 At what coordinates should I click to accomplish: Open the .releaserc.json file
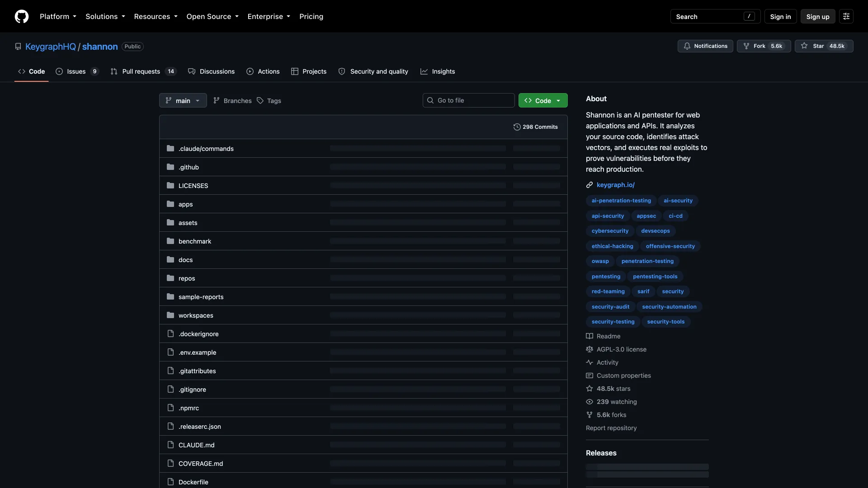point(200,427)
